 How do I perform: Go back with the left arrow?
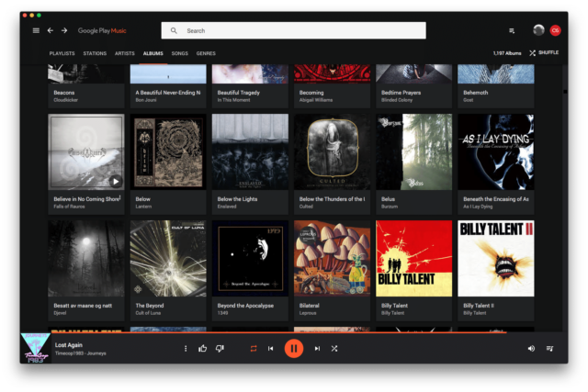51,30
